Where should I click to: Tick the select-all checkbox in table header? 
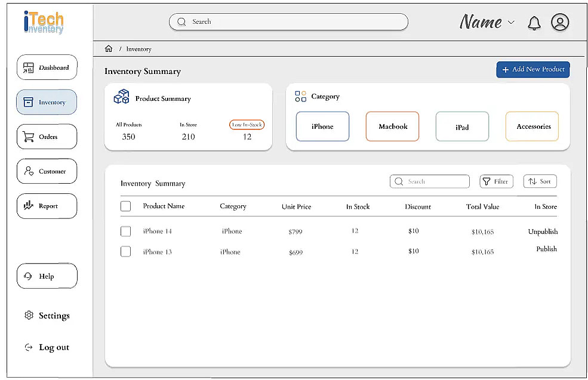[125, 206]
